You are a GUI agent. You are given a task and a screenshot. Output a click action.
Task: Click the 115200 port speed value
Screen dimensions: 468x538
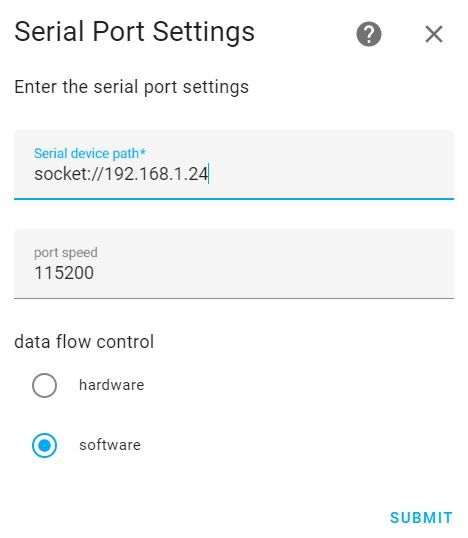64,273
